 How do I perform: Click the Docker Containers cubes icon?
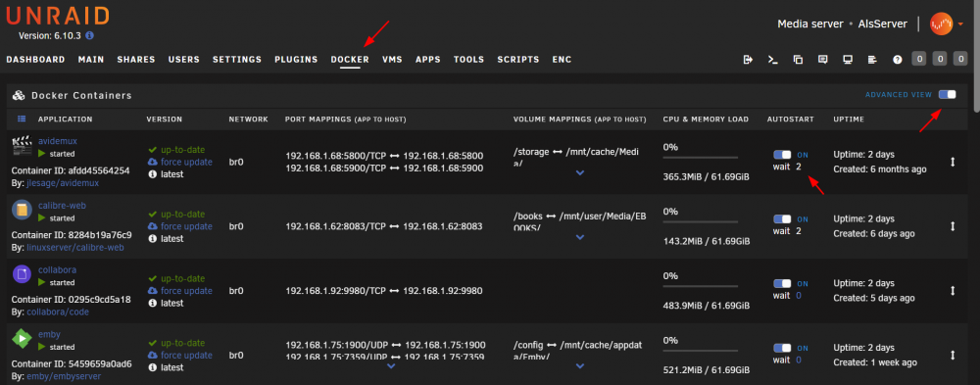(19, 96)
